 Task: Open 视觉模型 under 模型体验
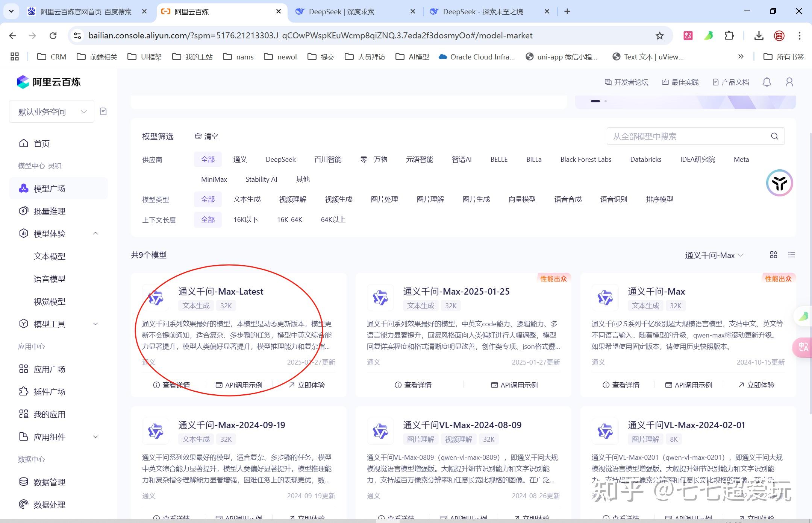point(50,301)
